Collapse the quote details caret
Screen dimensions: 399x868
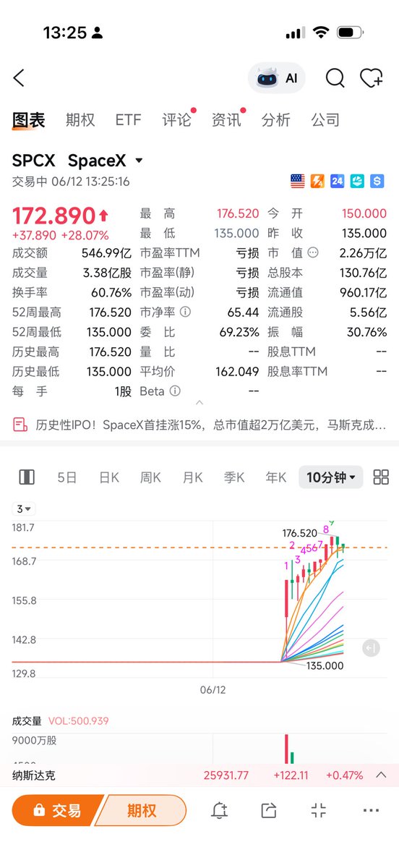pyautogui.click(x=199, y=404)
